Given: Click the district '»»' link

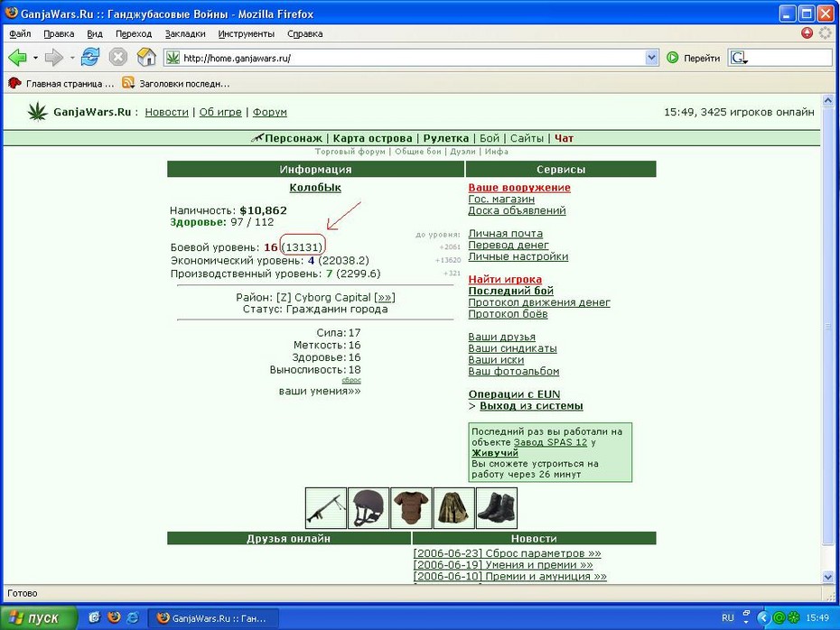Looking at the screenshot, I should pyautogui.click(x=384, y=297).
